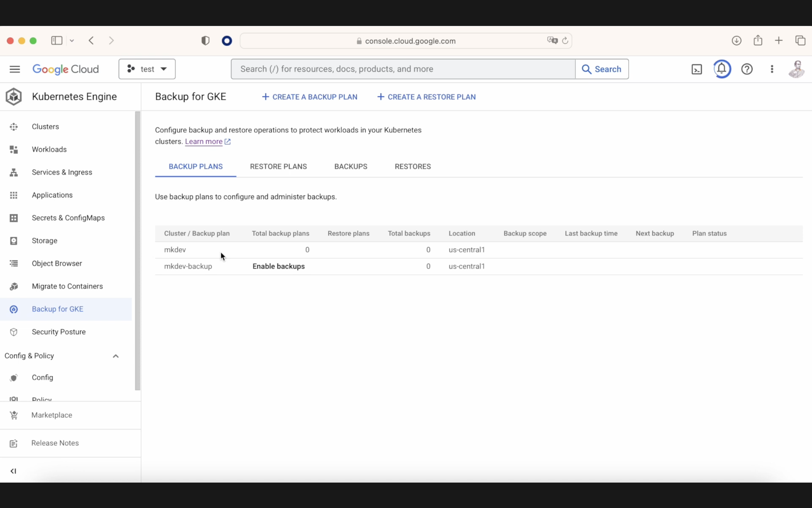Click the notifications bell icon

722,69
